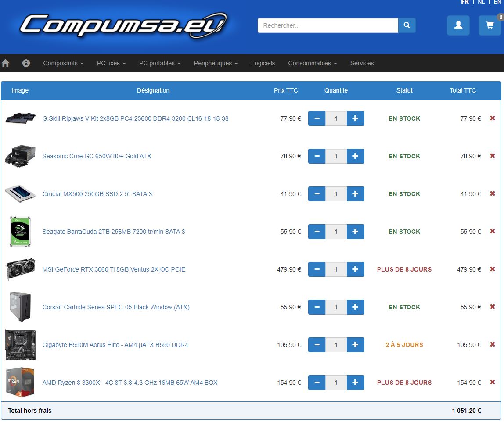Increase quantity of Crucial MX500 SSD
Image resolution: width=504 pixels, height=422 pixels.
coord(355,194)
